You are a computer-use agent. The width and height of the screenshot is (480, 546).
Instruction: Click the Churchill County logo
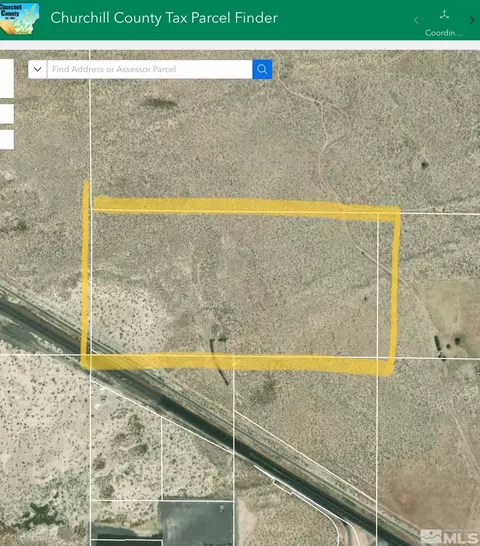(20, 19)
